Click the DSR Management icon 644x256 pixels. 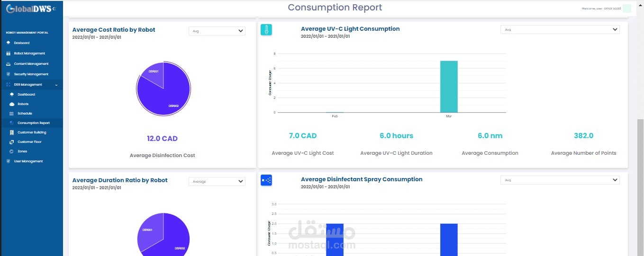pos(8,85)
